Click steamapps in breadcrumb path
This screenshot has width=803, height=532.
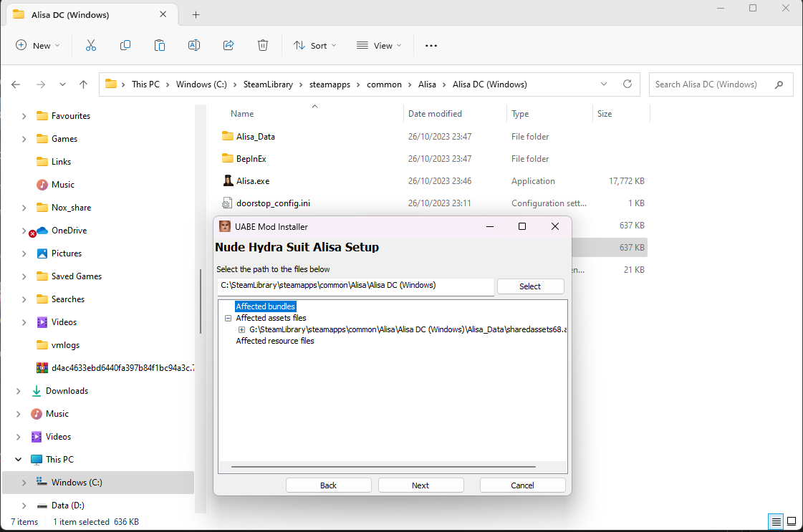click(330, 84)
